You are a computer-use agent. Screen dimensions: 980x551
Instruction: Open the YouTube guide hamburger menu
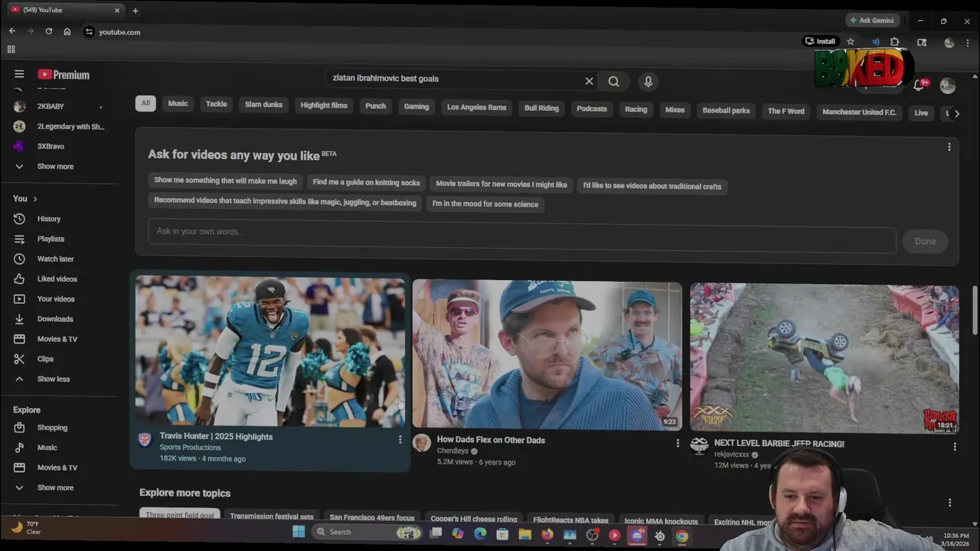pos(19,74)
